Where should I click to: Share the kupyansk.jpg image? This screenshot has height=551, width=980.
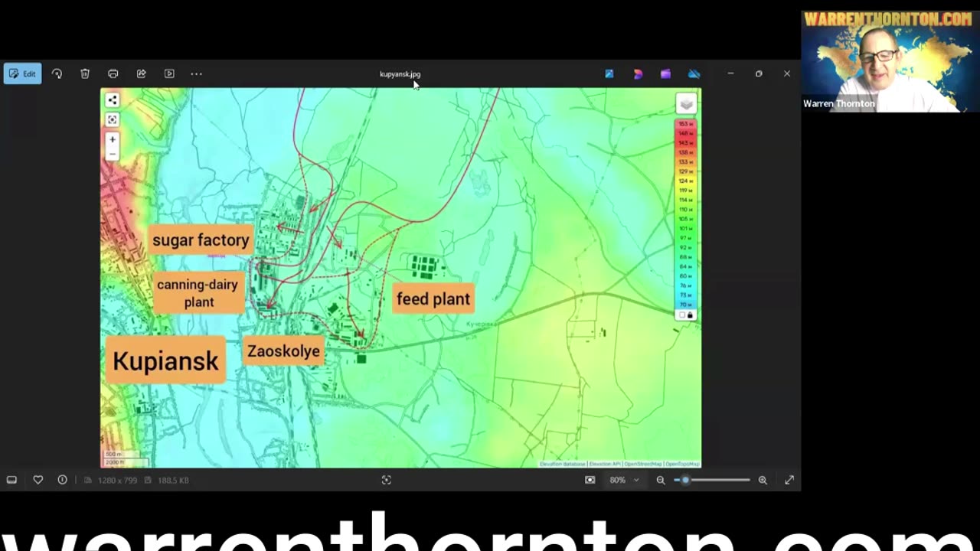coord(141,73)
